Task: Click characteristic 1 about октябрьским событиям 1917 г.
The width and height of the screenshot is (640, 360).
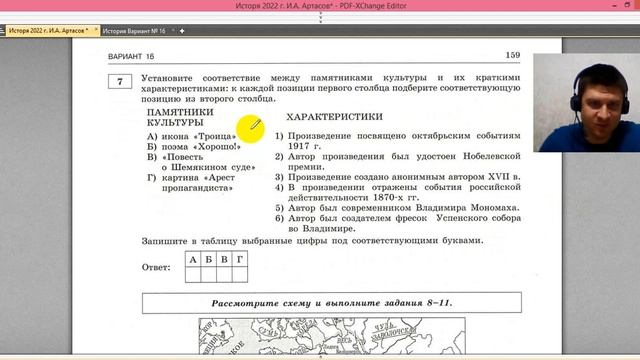Action: click(x=398, y=140)
